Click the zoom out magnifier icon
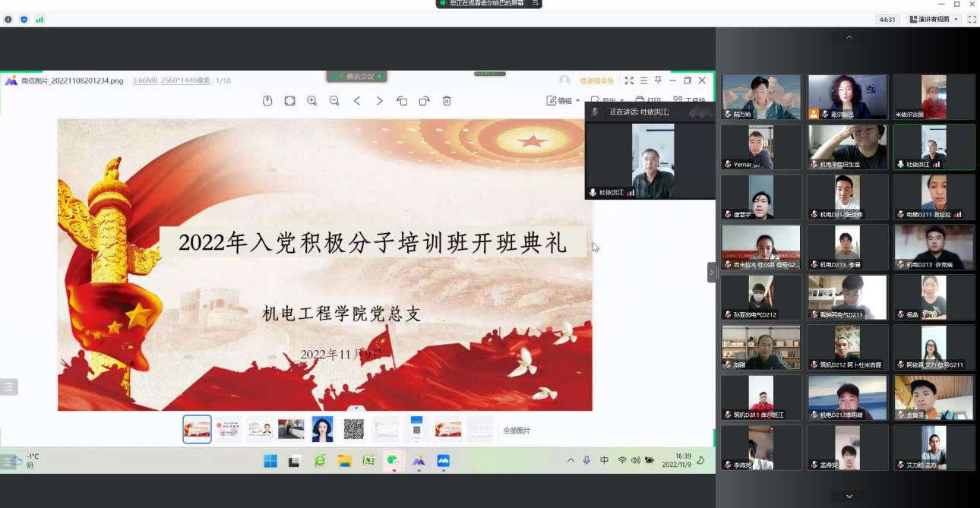Screen dimensions: 980x508 pos(334,101)
